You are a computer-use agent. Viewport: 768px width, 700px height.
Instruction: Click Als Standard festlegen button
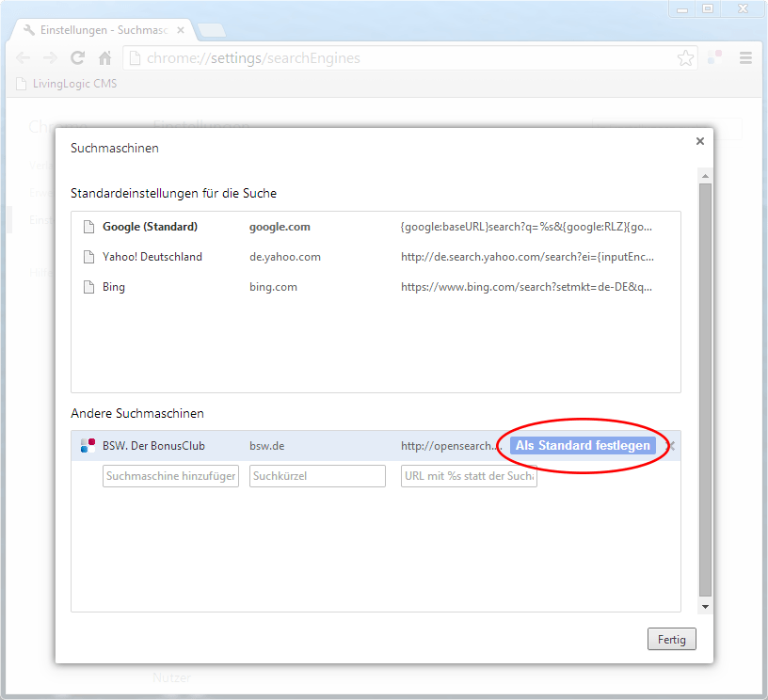583,446
